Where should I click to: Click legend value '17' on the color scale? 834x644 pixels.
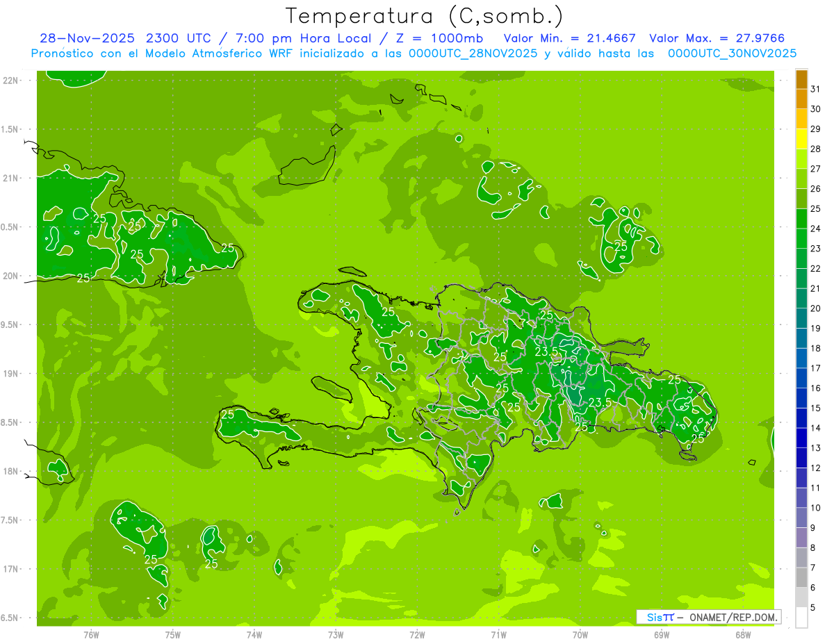[816, 368]
